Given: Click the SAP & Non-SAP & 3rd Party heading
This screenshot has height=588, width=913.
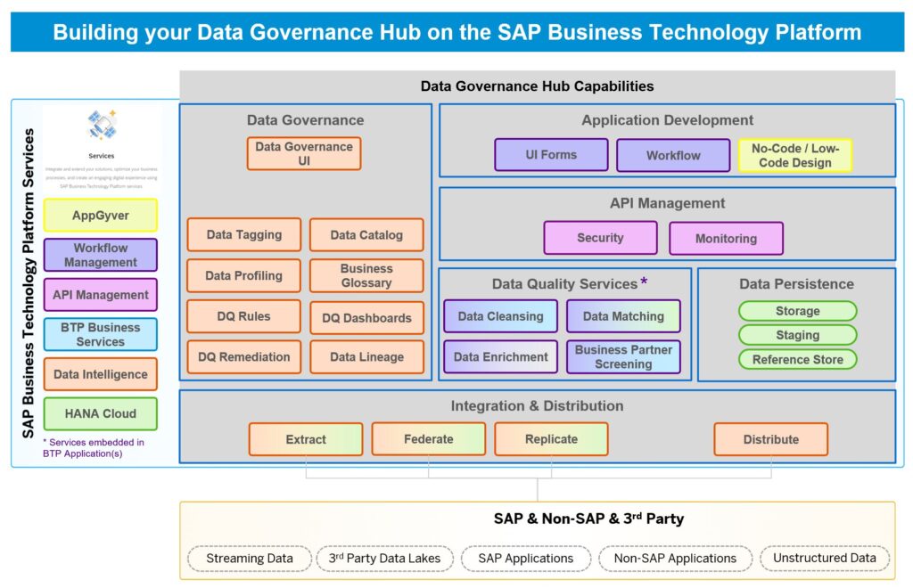Looking at the screenshot, I should click(588, 519).
